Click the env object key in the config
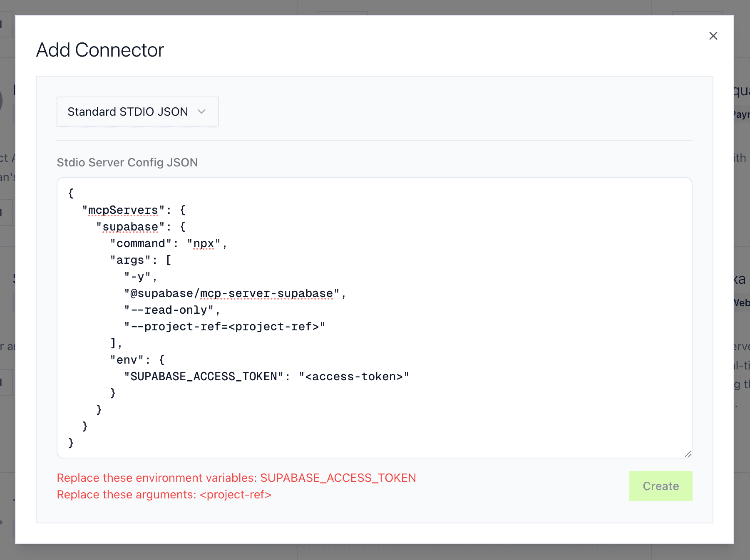 (128, 359)
